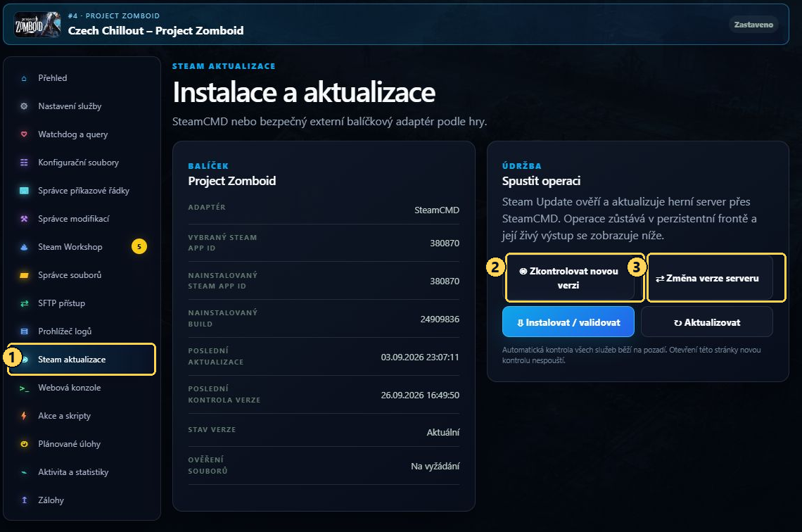Click the Zastaveno status badge
The width and height of the screenshot is (802, 532).
click(x=753, y=25)
